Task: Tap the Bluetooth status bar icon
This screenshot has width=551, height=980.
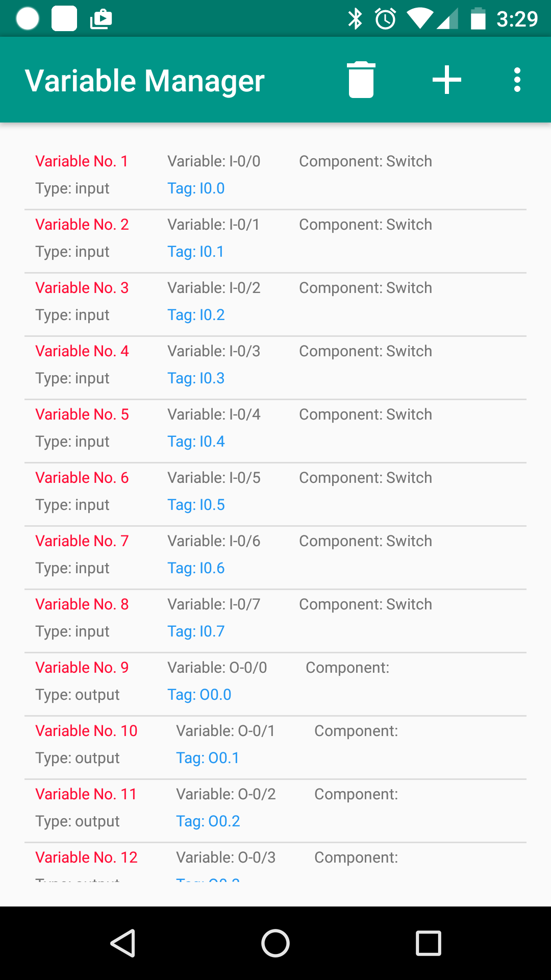Action: pyautogui.click(x=355, y=19)
